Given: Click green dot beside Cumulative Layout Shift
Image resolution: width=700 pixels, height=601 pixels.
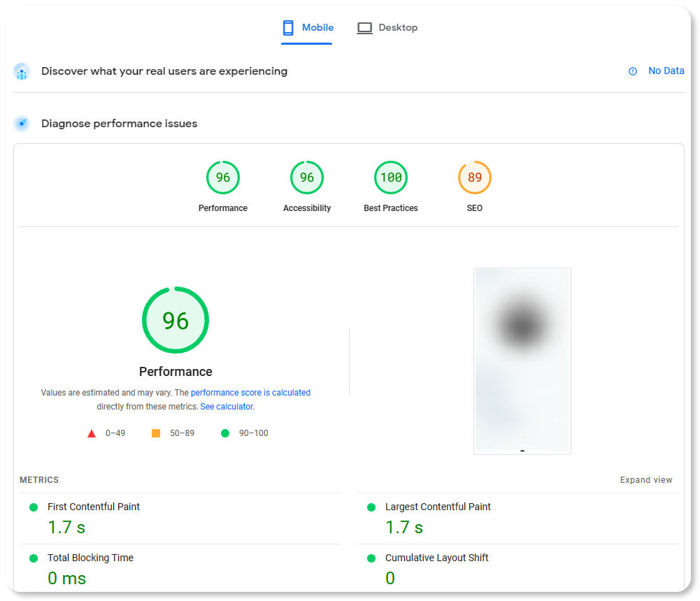Looking at the screenshot, I should [371, 558].
